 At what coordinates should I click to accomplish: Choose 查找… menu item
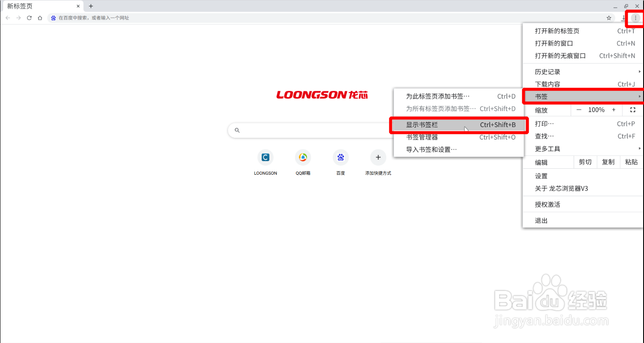coord(583,136)
